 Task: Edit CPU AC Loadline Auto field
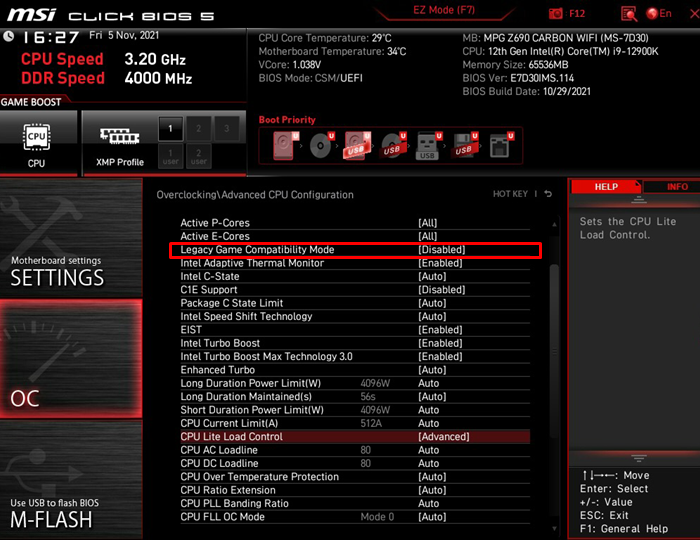pyautogui.click(x=429, y=450)
